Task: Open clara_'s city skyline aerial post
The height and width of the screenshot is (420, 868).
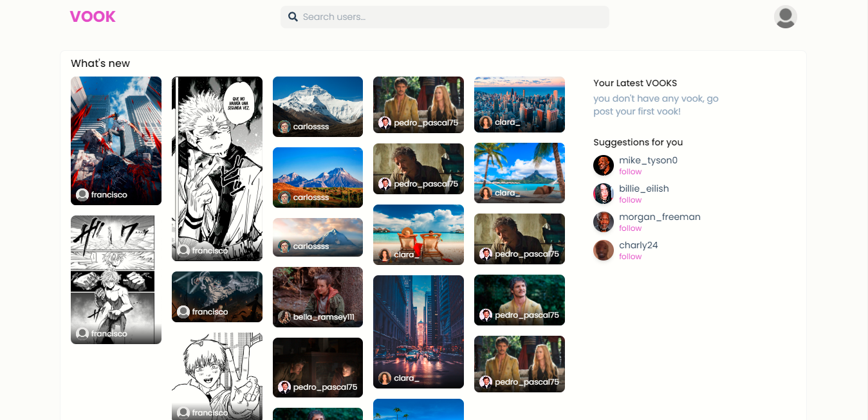Action: pyautogui.click(x=519, y=104)
